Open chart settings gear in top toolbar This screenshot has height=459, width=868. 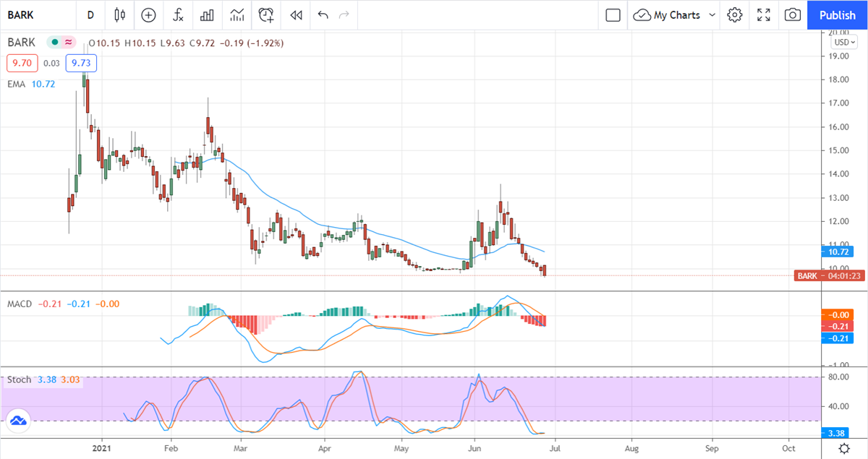[x=735, y=14]
